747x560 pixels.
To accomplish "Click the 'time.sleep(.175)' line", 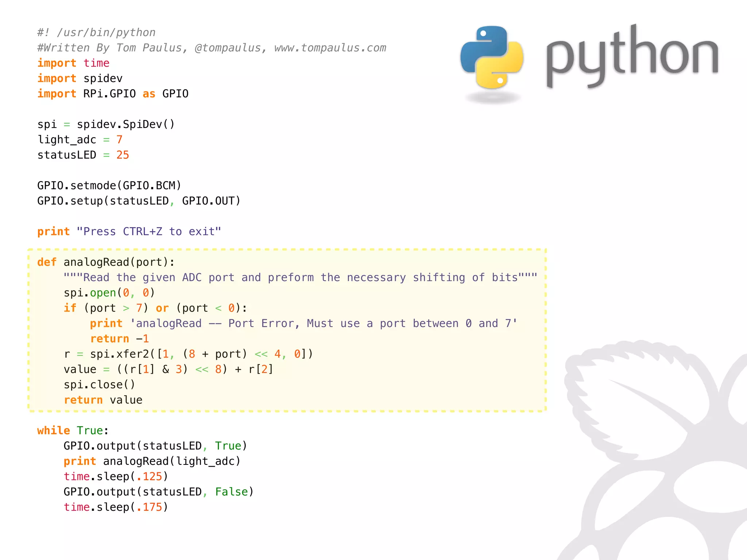I will tap(116, 507).
